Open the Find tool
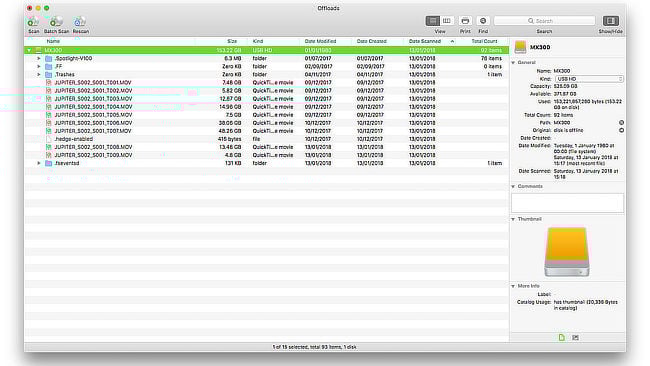The width and height of the screenshot is (650, 366). 483,21
